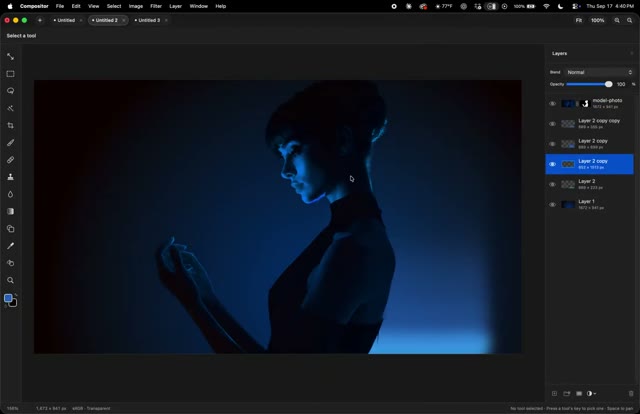
Task: Select the Clone Stamp tool
Action: click(11, 177)
